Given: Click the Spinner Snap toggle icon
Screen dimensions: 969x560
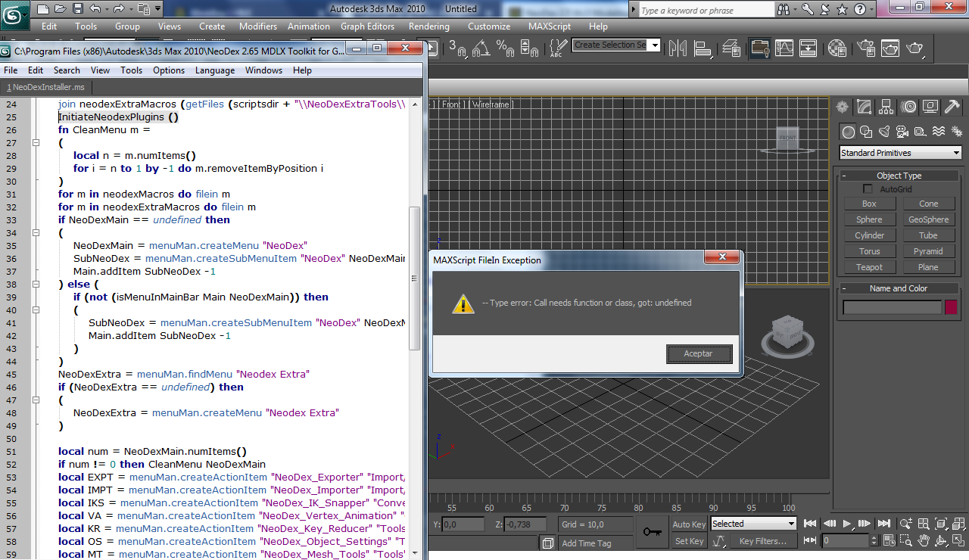Looking at the screenshot, I should [530, 48].
